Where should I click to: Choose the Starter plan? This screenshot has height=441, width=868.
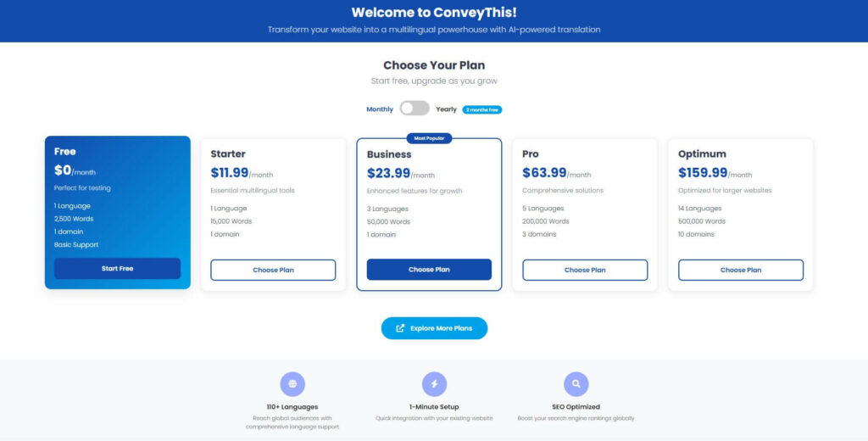click(273, 270)
